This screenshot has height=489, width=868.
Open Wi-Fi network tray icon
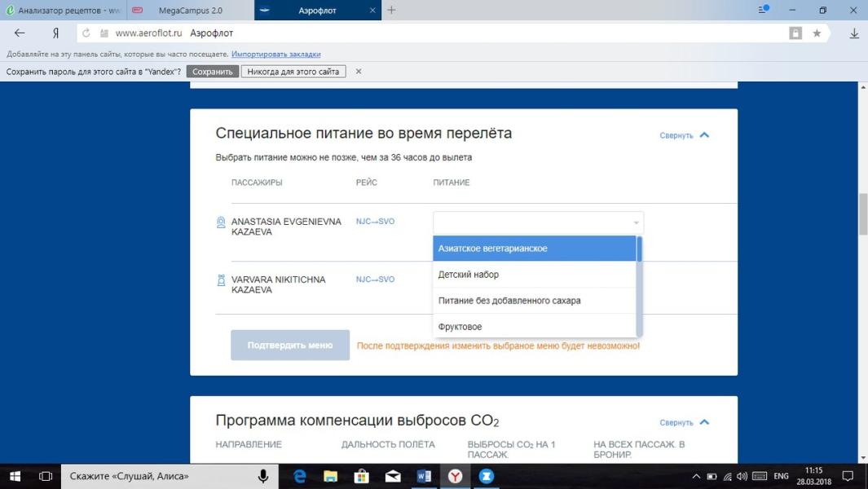coord(727,476)
